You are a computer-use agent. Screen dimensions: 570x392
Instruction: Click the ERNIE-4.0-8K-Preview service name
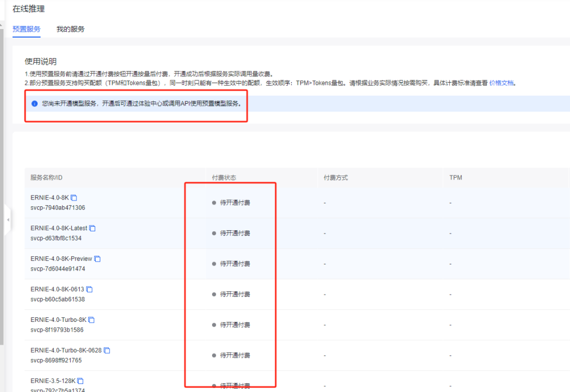[x=62, y=259]
